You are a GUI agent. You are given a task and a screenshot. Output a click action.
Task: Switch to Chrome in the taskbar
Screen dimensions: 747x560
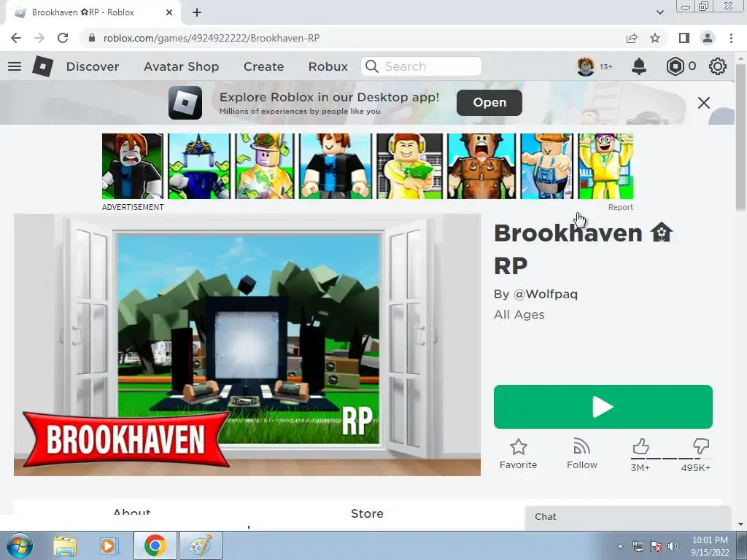pos(155,545)
